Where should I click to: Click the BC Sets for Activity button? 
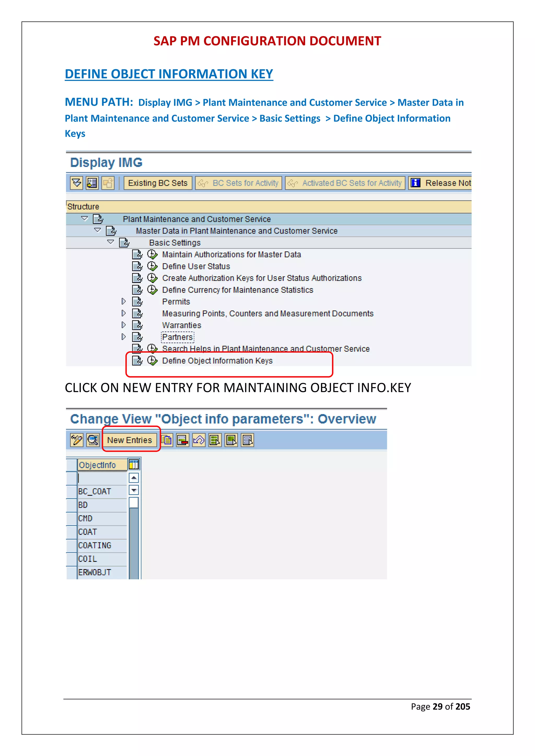pos(239,183)
